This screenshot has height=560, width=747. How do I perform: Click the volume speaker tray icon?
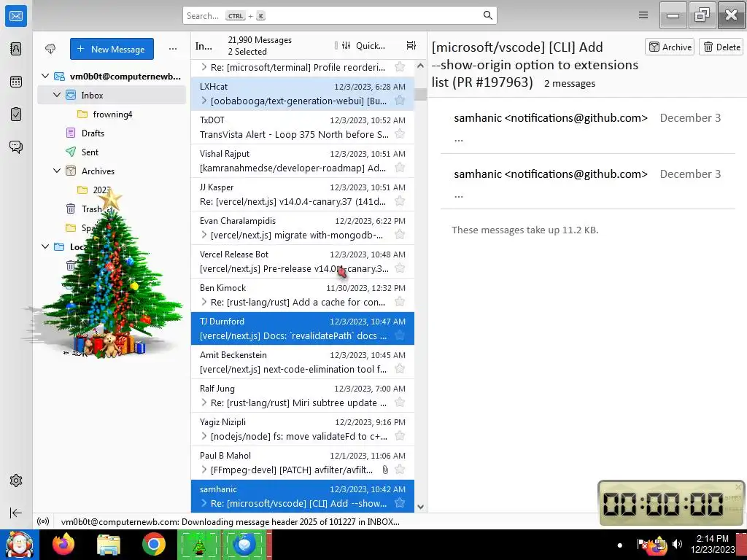677,544
